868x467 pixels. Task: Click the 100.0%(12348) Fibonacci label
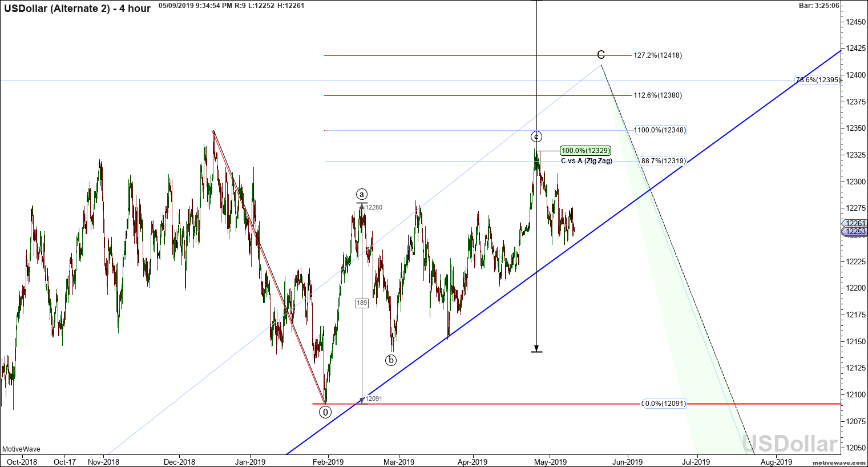661,130
